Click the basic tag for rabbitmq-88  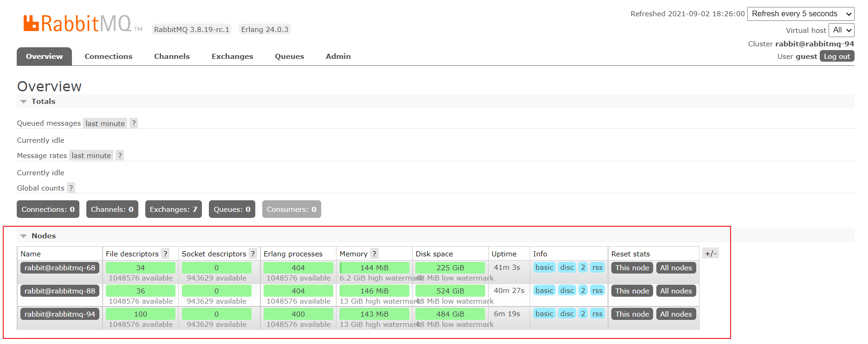[544, 291]
